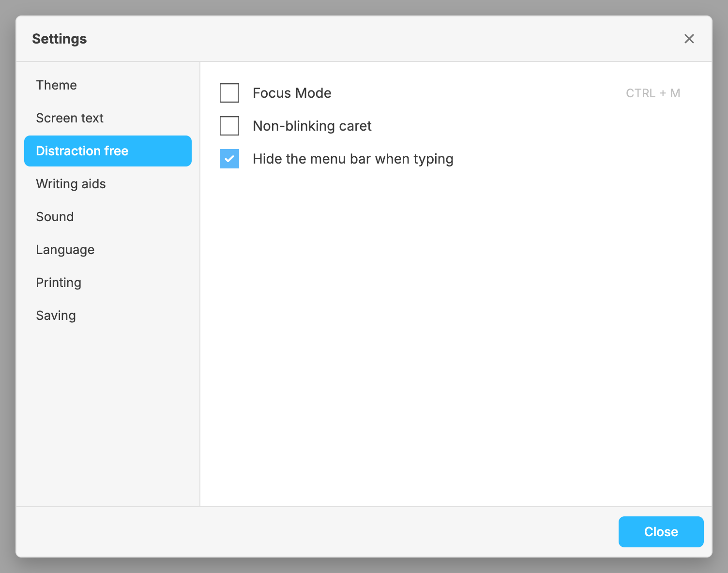
Task: Switch to the Screen text section
Action: (108, 118)
